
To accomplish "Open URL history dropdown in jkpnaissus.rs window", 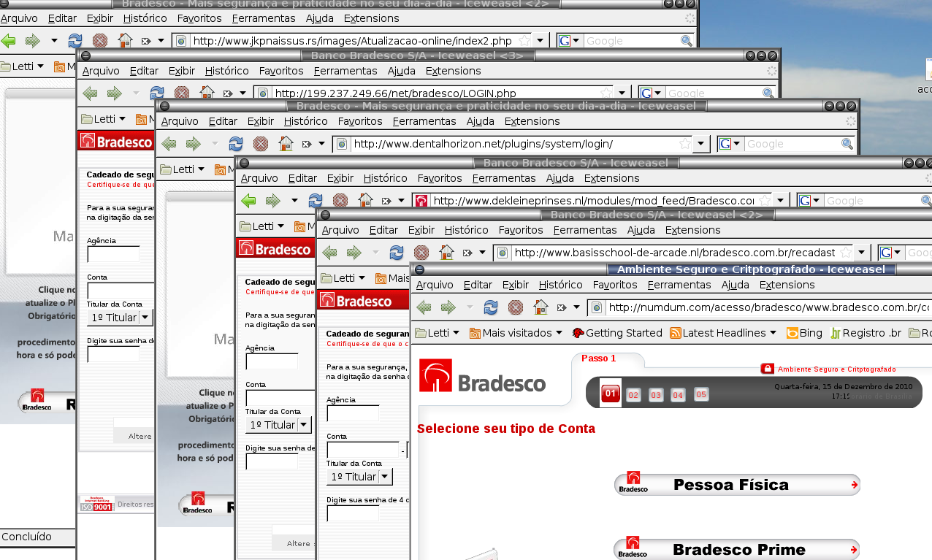I will pos(541,41).
